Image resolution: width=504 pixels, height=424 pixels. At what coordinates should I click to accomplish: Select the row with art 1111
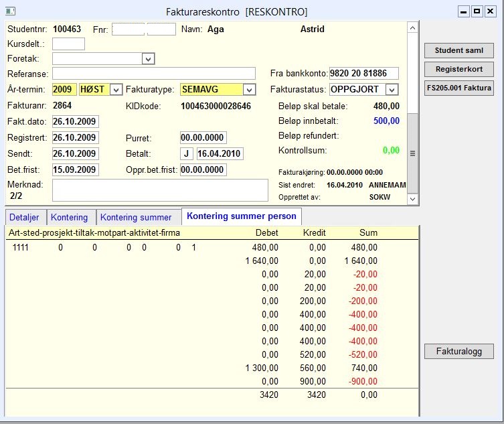coord(212,248)
